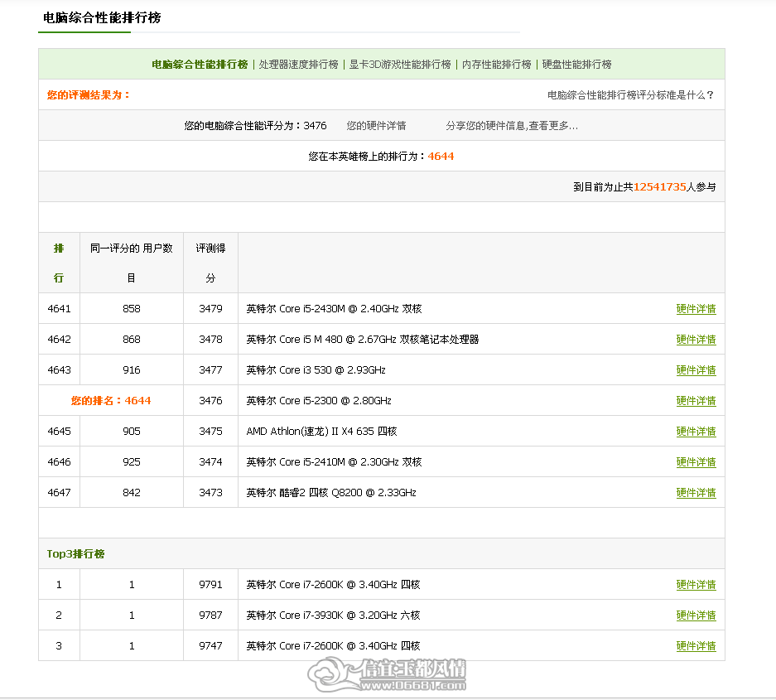
Task: Click the participant count 12541735
Action: tap(660, 187)
